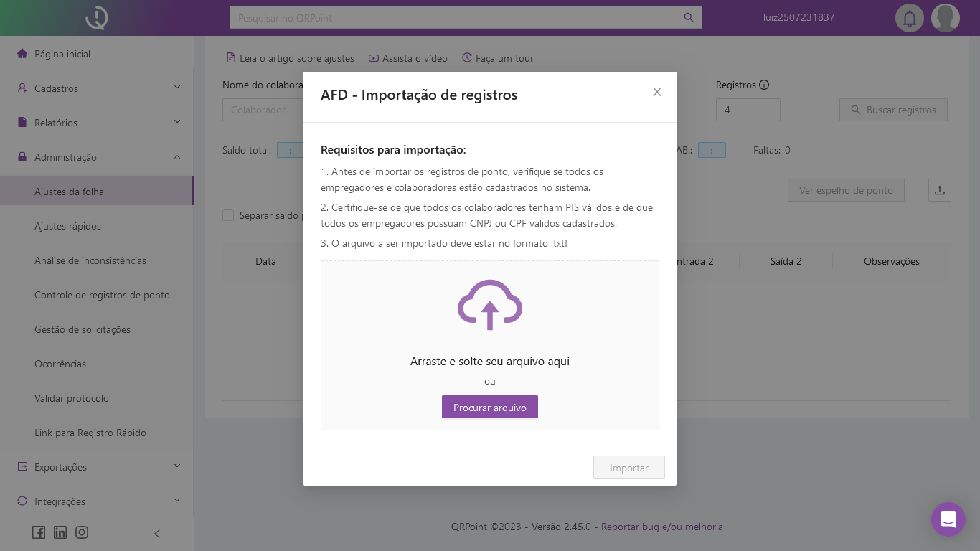The height and width of the screenshot is (551, 980).
Task: Click the search magnifier icon
Action: tap(689, 18)
